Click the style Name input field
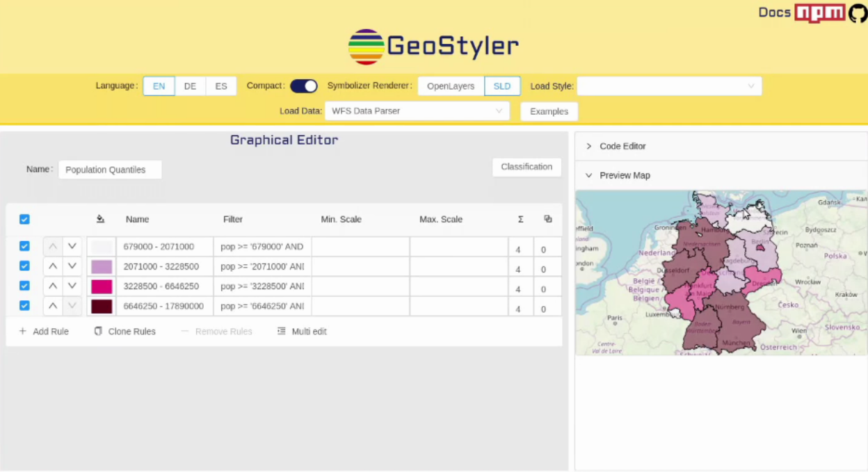Viewport: 868px width, 472px height. [110, 170]
